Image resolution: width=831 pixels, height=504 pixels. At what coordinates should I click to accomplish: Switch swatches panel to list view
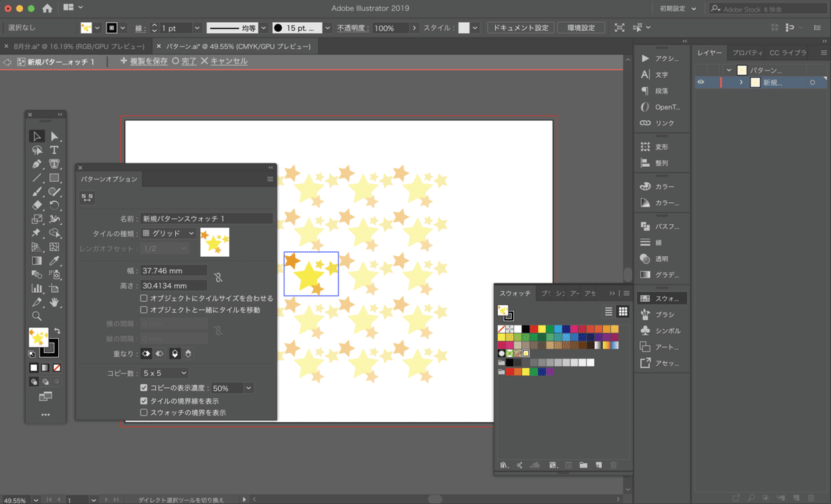click(x=609, y=312)
